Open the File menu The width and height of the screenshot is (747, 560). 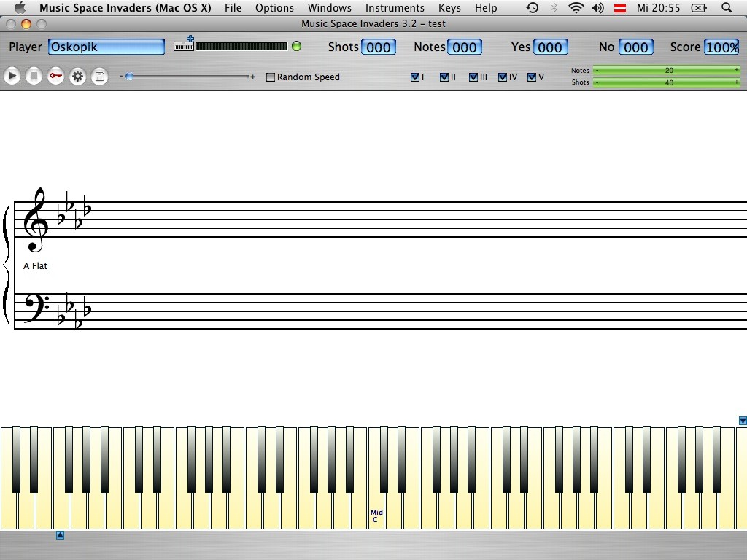coord(233,7)
